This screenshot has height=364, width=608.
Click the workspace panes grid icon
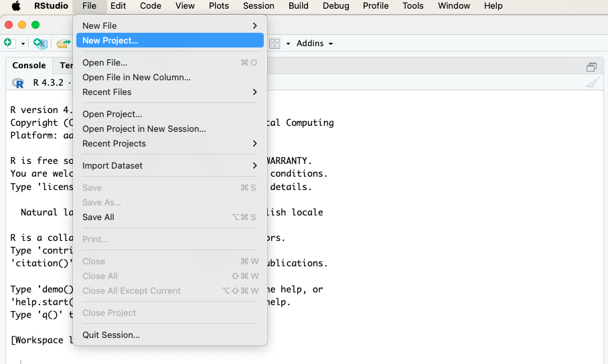(x=275, y=43)
